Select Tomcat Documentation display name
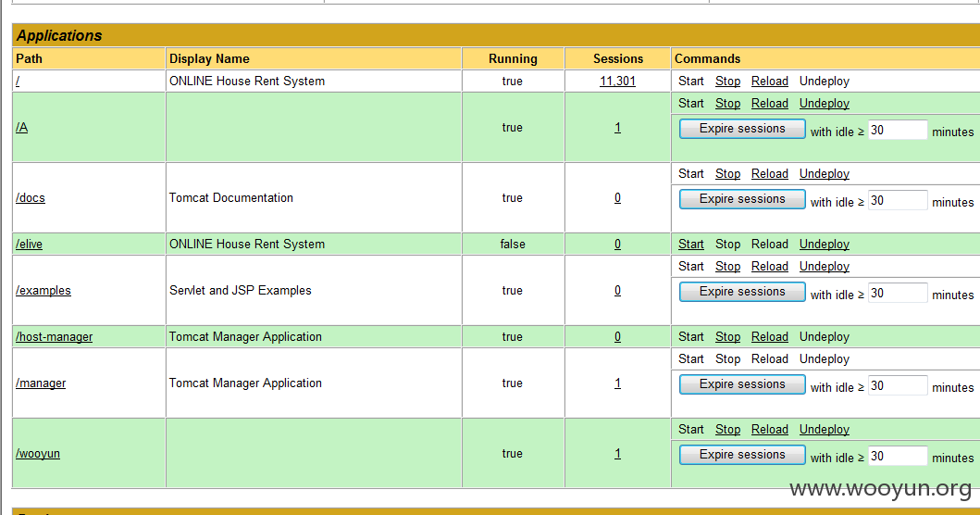Viewport: 980px width, 515px height. click(231, 197)
